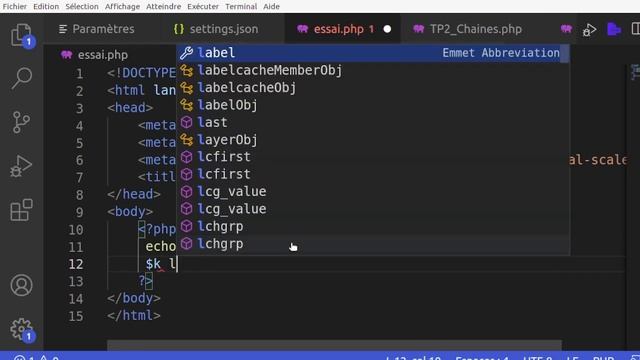
Task: Open the Atteindre menu
Action: click(x=164, y=7)
